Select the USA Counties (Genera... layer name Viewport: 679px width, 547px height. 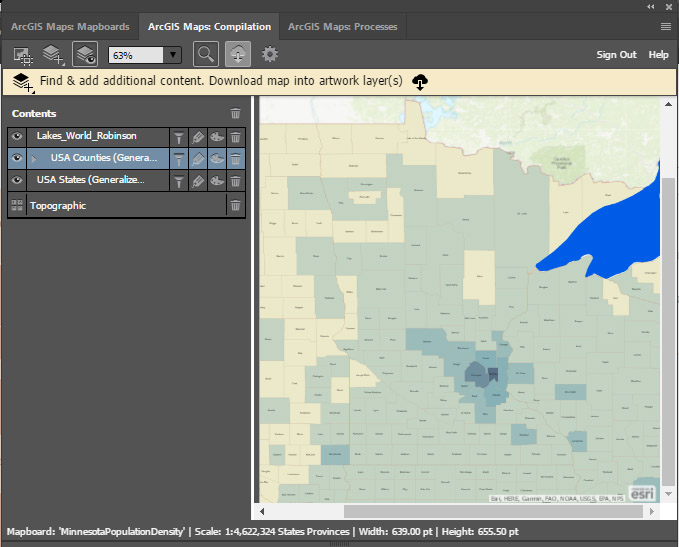[104, 158]
